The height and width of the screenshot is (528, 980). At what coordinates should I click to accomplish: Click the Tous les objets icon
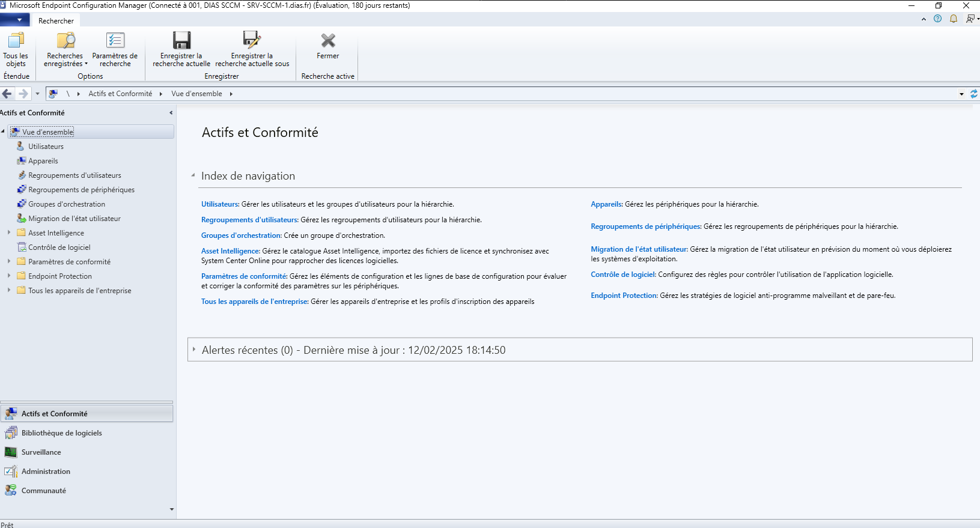click(16, 41)
